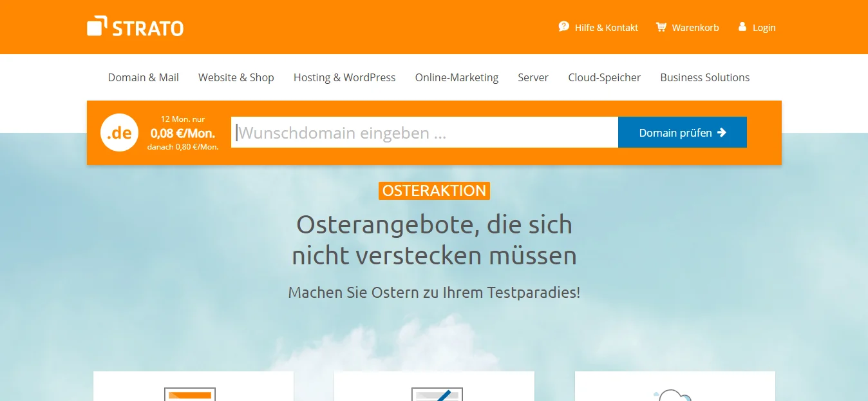Screen dimensions: 868x401
Task: Open the Warenkorb link
Action: pos(695,27)
